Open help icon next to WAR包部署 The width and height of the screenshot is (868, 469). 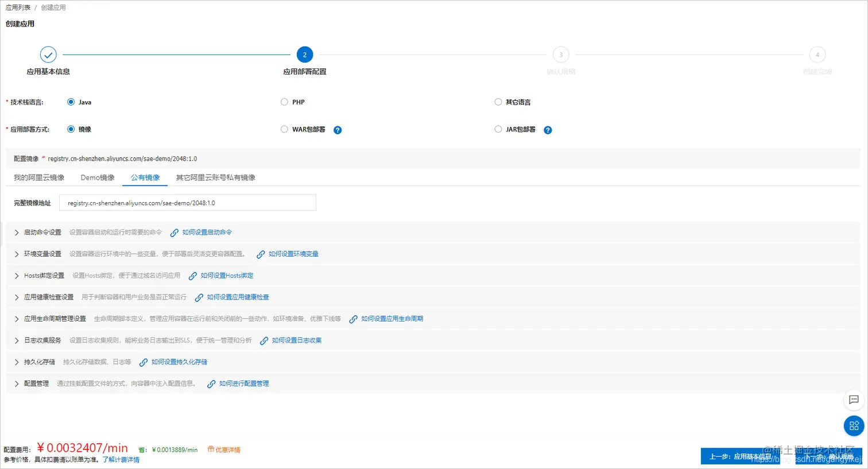(338, 130)
